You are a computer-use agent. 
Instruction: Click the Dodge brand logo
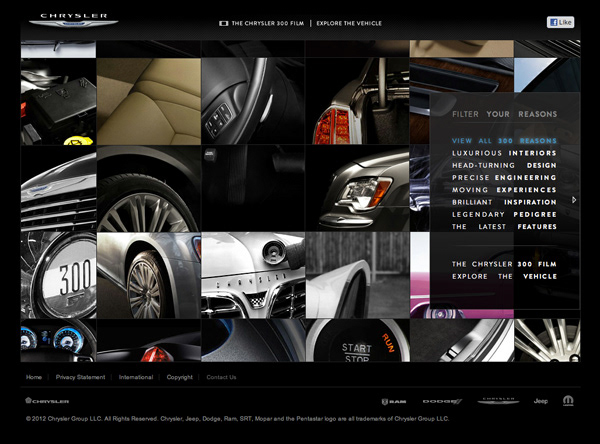[x=442, y=402]
